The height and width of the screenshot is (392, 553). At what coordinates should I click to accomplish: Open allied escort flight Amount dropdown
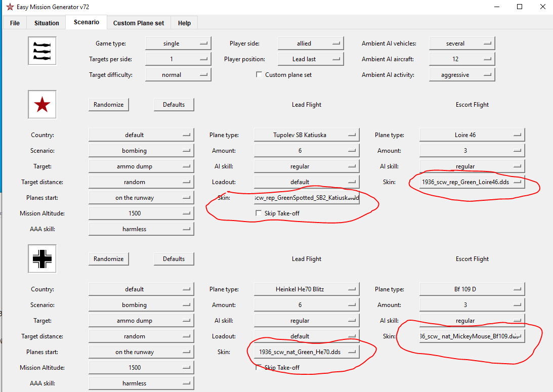(472, 151)
